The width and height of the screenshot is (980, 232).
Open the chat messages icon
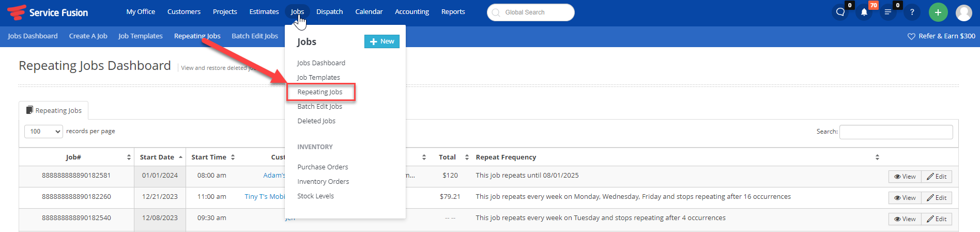[840, 12]
